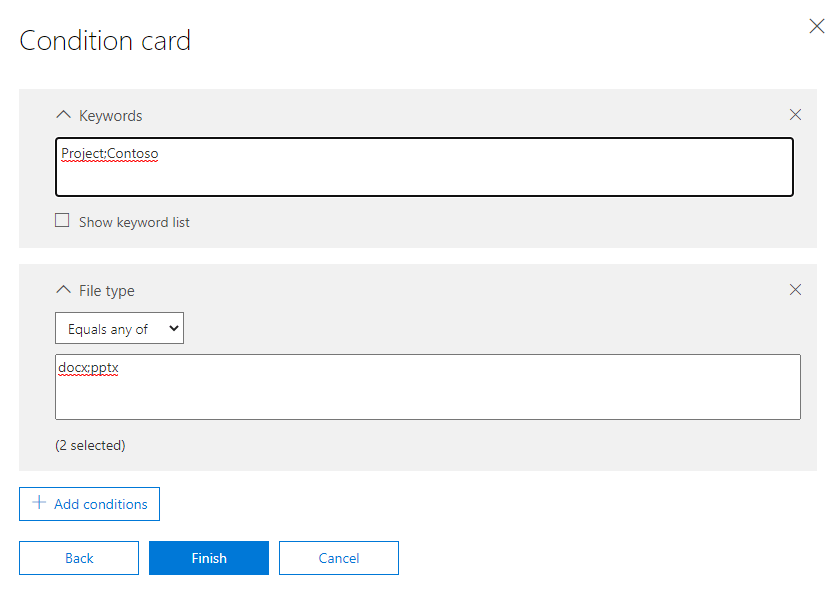The image size is (835, 599).
Task: Click the plus icon in Add conditions
Action: [x=39, y=504]
